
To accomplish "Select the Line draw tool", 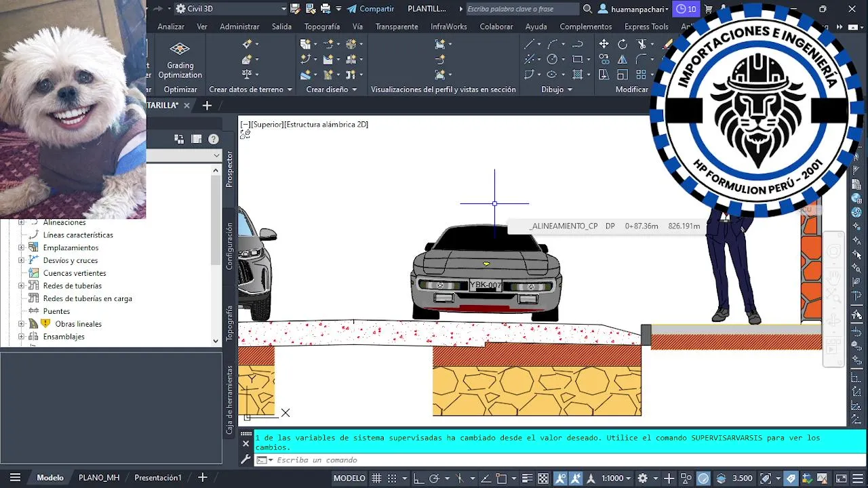I will click(530, 44).
